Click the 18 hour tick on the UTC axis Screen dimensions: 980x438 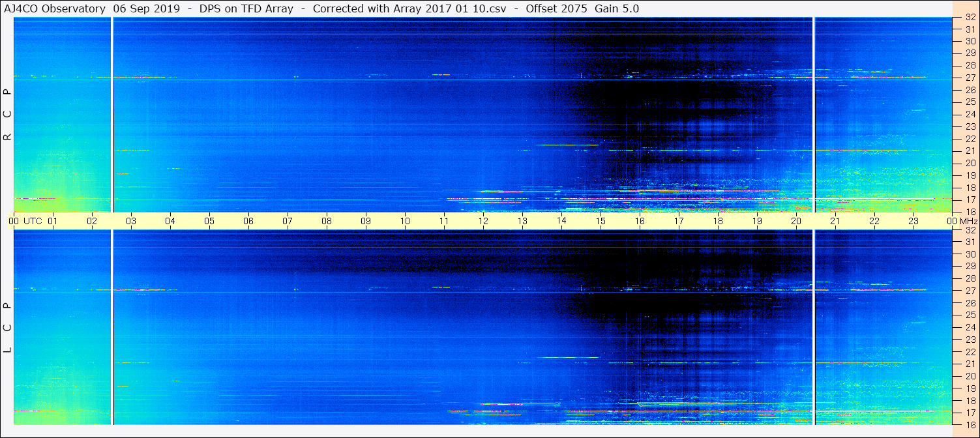pos(718,222)
